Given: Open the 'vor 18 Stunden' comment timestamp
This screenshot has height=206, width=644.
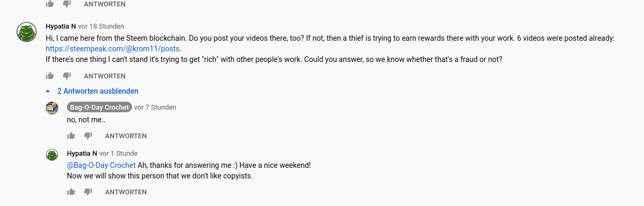Looking at the screenshot, I should (x=101, y=26).
